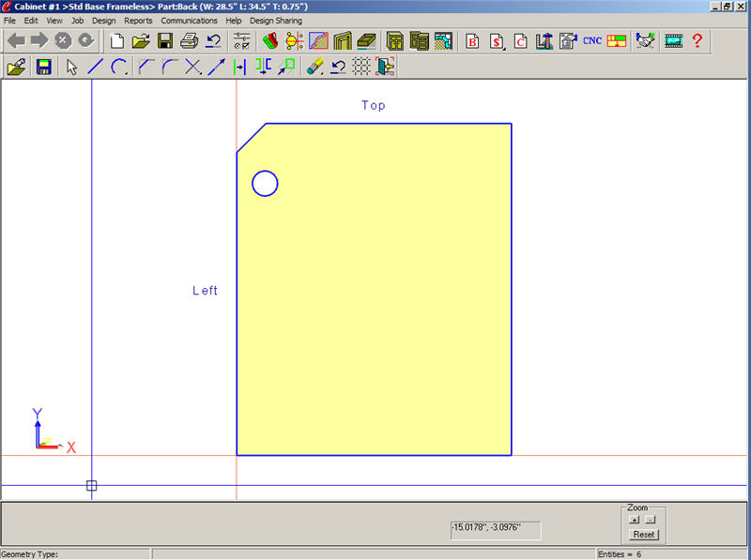Select the chamfer corner tool
Screen dimensions: 751x560
[146, 67]
